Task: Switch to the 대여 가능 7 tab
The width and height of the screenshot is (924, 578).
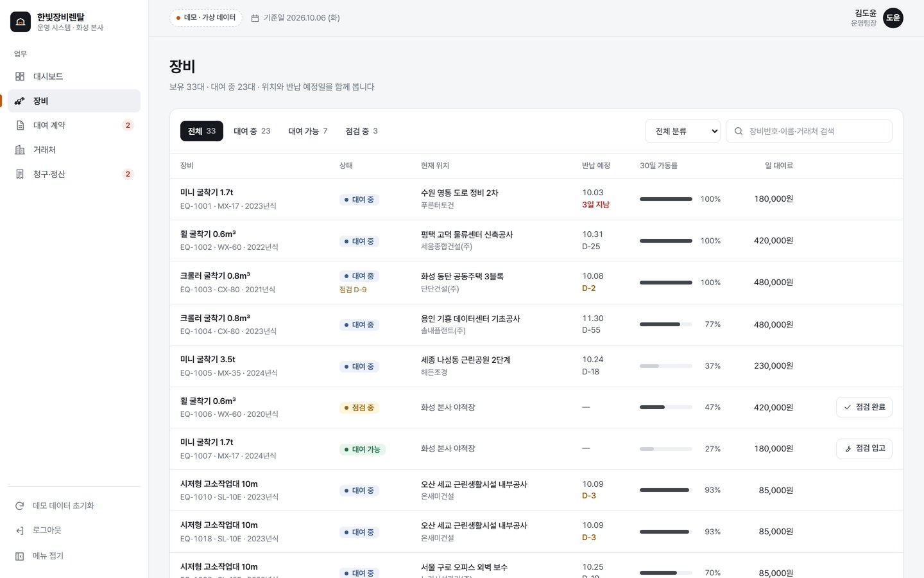Action: point(308,131)
